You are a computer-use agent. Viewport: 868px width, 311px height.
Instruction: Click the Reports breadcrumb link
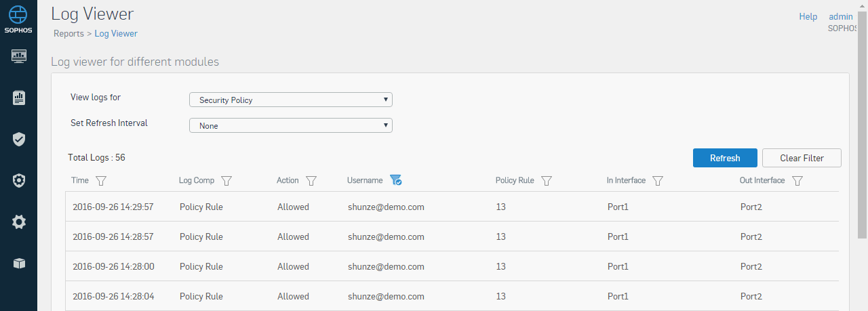click(68, 33)
